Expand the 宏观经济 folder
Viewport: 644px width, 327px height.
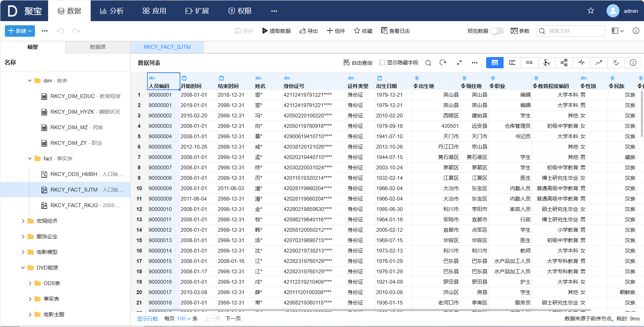coord(23,221)
